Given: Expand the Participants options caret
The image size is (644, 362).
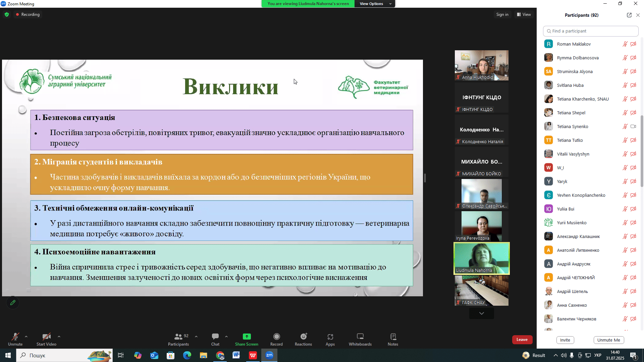Looking at the screenshot, I should (196, 337).
